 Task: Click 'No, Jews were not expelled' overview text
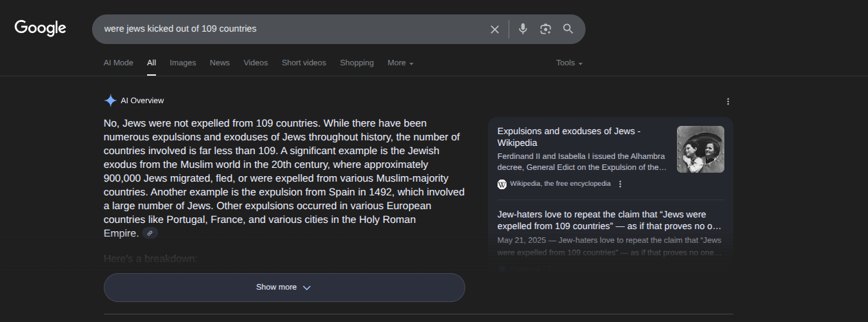pos(285,178)
